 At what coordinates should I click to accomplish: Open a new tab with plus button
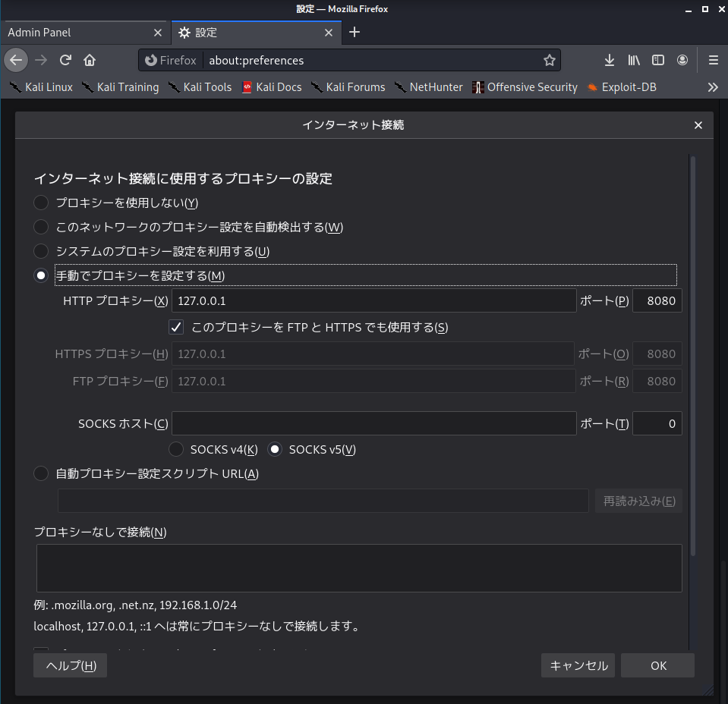[x=355, y=32]
